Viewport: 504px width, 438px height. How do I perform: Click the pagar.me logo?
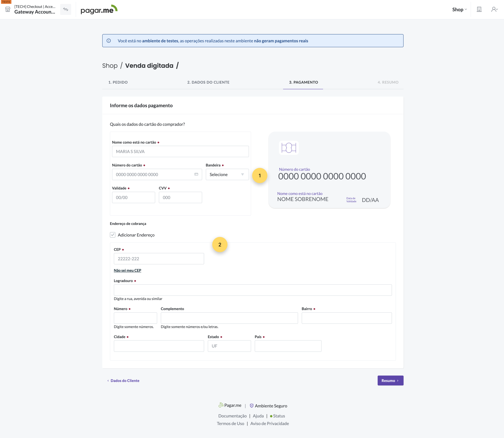[x=99, y=10]
